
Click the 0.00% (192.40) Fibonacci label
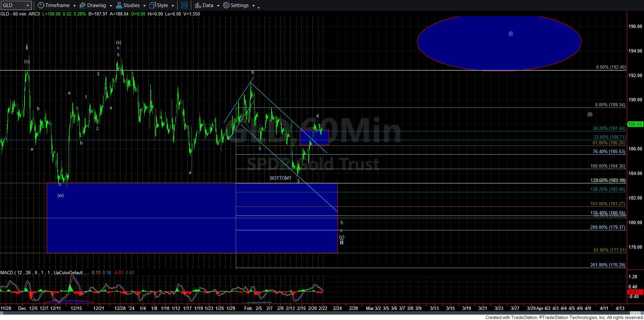611,67
